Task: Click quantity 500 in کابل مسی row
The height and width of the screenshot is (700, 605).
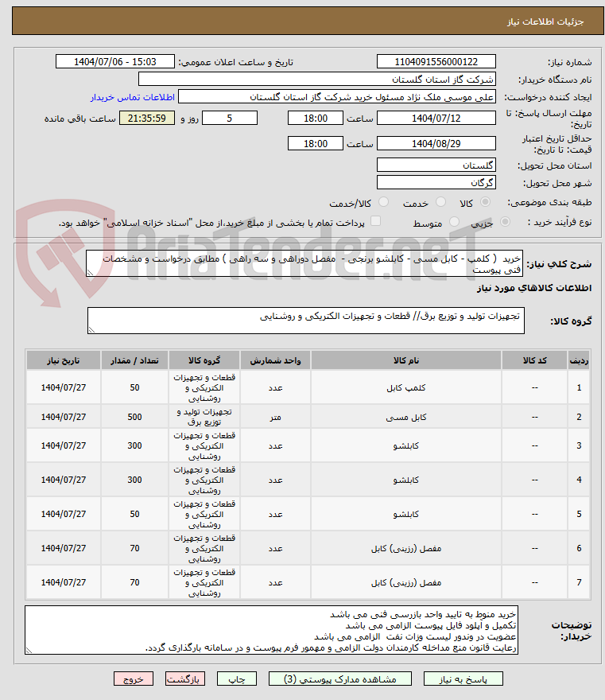Action: (x=134, y=417)
